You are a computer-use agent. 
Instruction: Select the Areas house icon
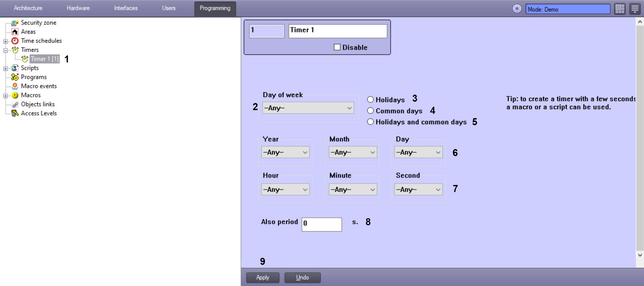(15, 32)
